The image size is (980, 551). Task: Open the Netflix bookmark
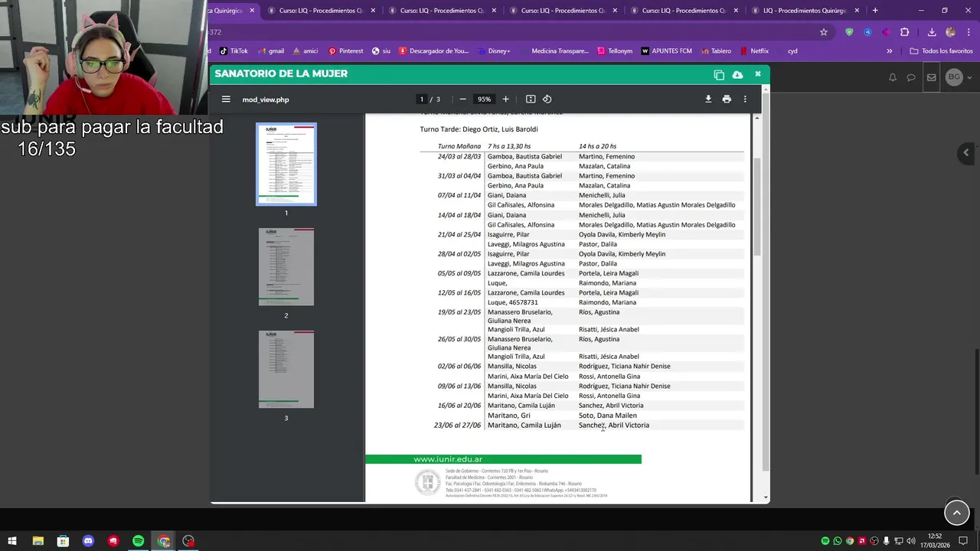click(x=754, y=51)
